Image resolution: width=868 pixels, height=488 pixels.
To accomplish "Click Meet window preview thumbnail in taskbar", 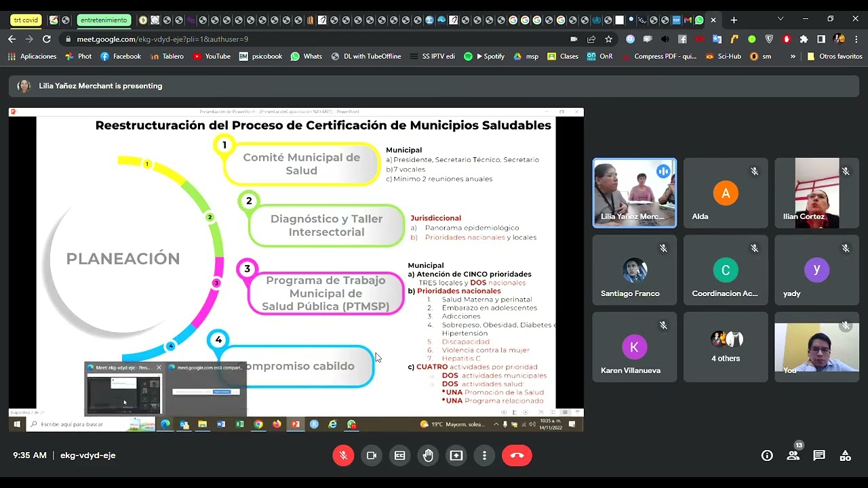I will click(x=124, y=393).
